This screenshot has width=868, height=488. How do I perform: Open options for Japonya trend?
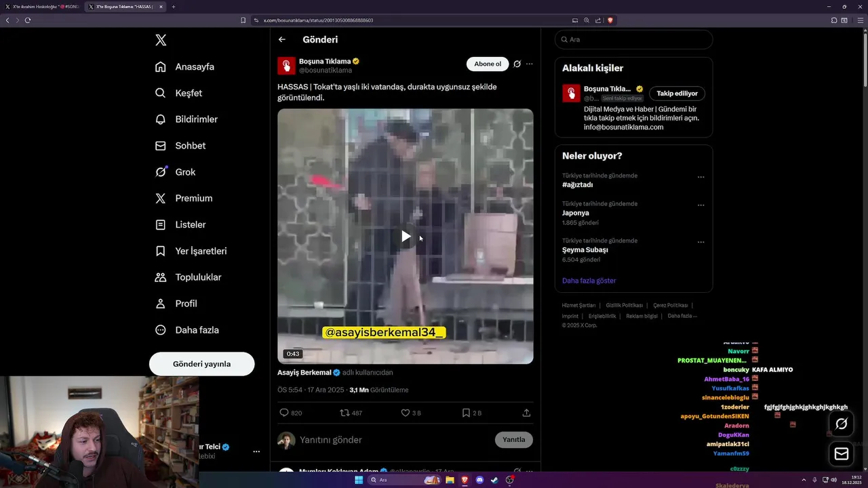pos(701,205)
